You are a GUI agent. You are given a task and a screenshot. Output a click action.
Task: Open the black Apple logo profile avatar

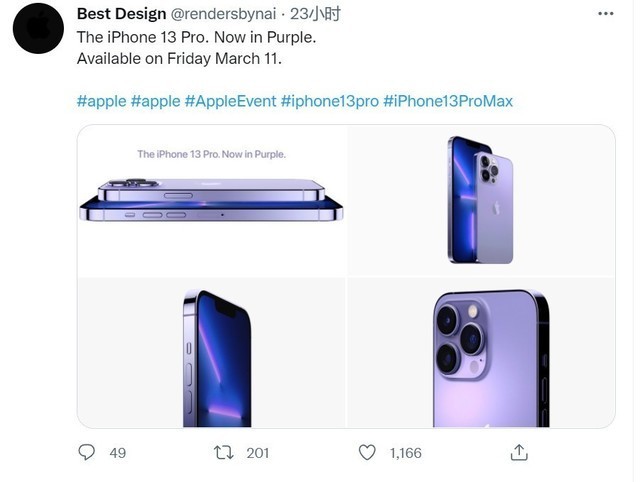tap(38, 28)
